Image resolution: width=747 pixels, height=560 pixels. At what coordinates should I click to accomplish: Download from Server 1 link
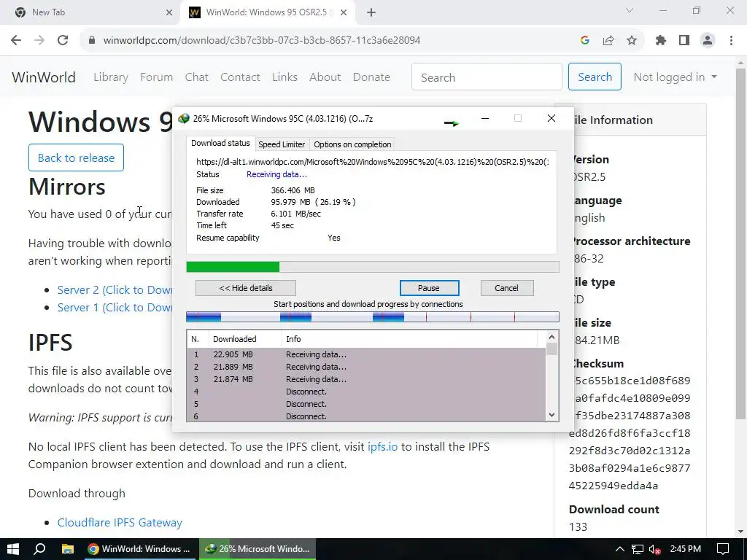[x=115, y=308]
